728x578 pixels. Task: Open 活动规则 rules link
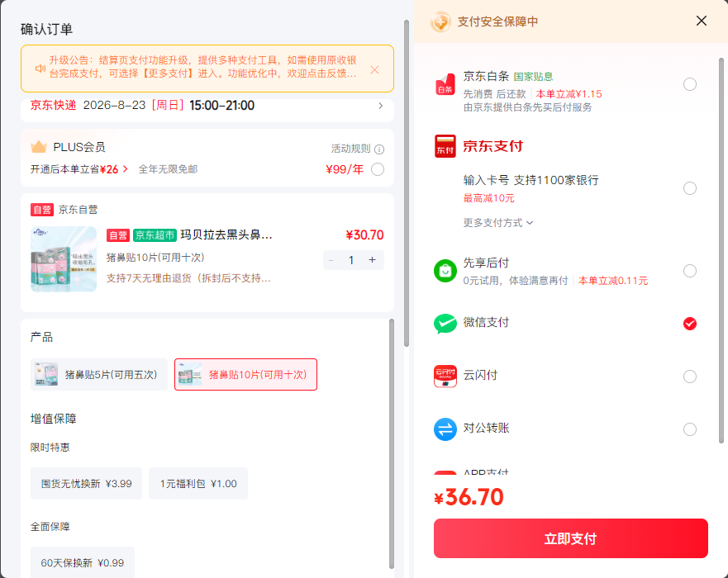pyautogui.click(x=350, y=149)
